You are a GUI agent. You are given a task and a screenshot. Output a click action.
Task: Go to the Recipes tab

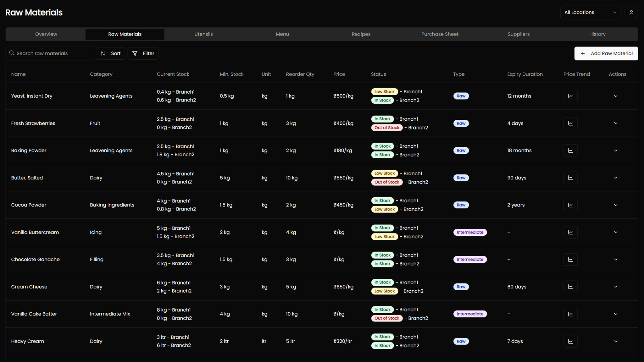(x=361, y=34)
